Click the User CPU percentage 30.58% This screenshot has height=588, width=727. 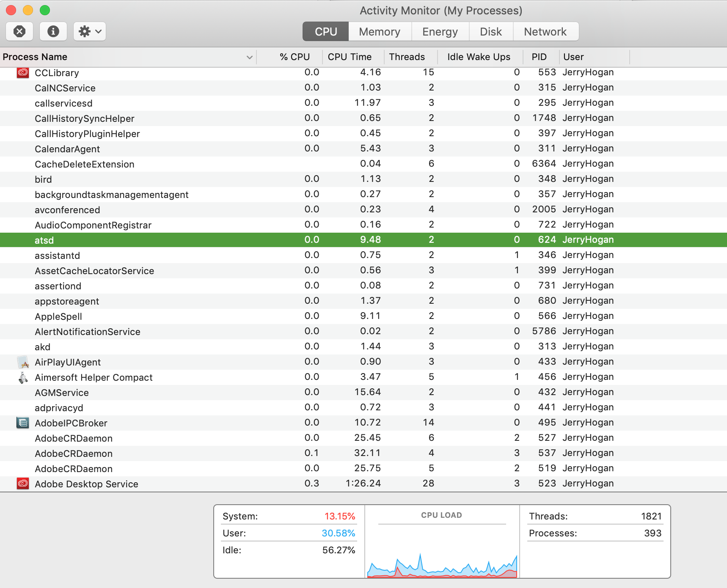point(339,533)
